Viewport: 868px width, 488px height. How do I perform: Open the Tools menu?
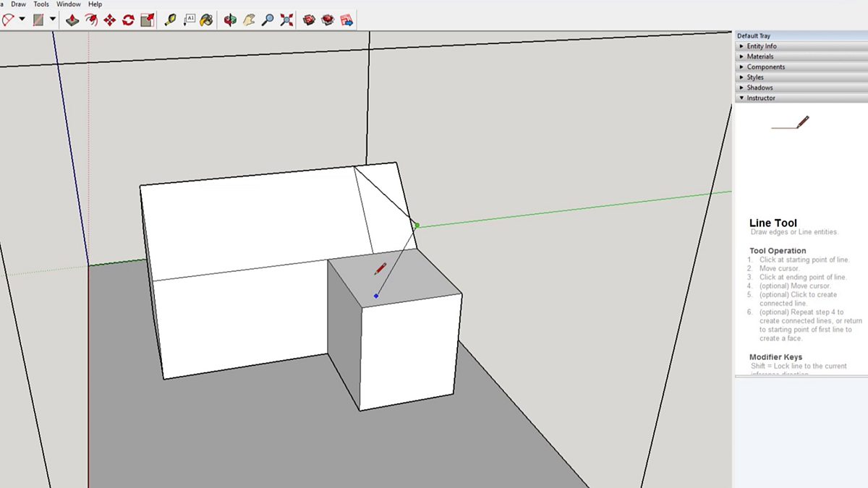[41, 4]
